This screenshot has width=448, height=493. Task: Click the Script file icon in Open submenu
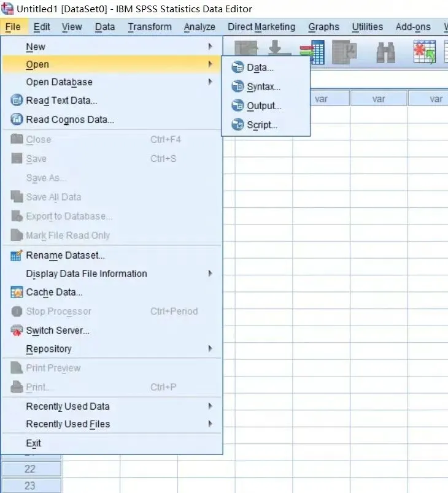click(238, 125)
